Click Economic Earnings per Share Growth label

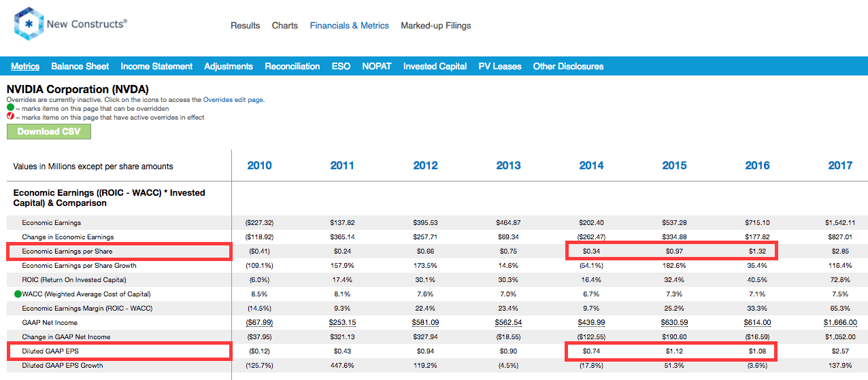pos(79,266)
